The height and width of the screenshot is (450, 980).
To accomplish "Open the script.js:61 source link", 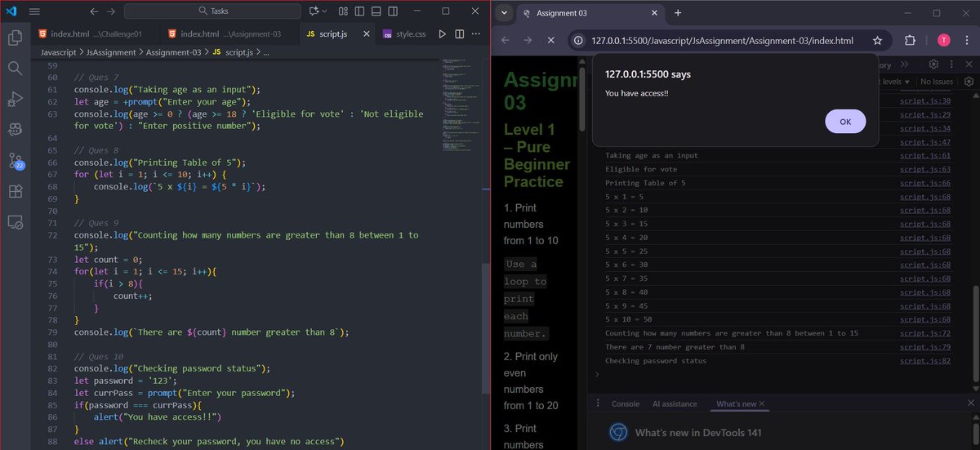I will click(x=925, y=156).
